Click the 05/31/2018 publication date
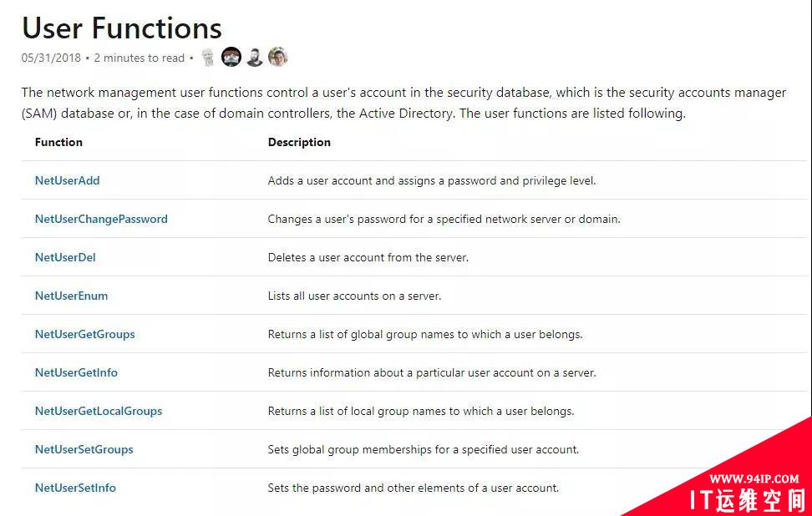 click(x=51, y=58)
